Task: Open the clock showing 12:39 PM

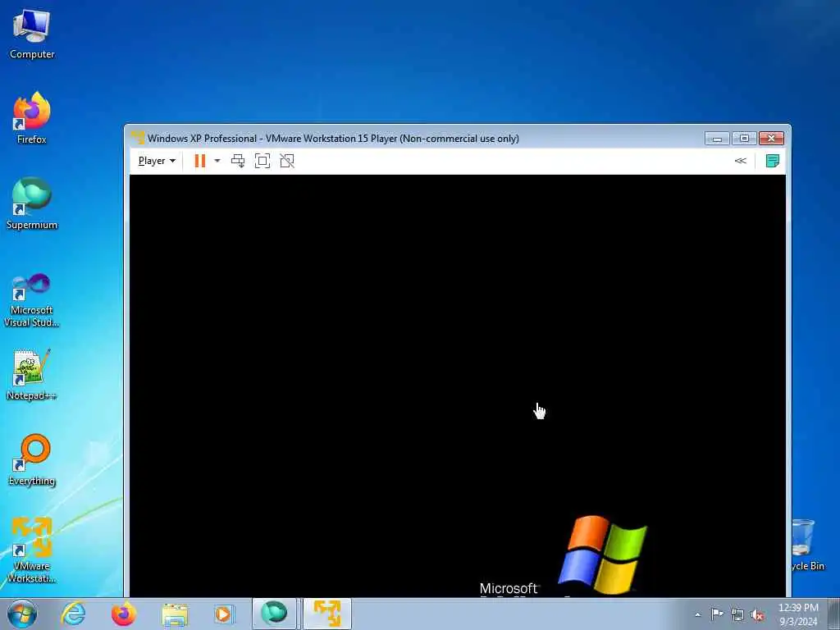Action: (x=798, y=614)
